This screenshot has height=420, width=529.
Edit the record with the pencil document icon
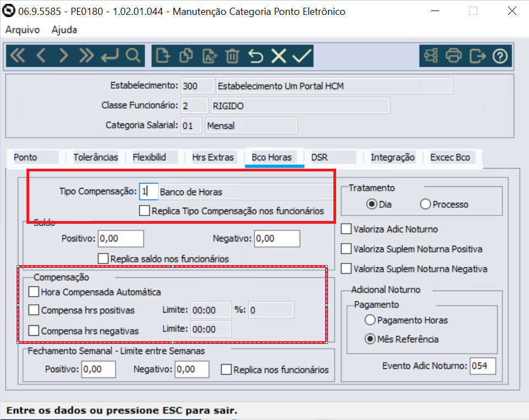pyautogui.click(x=209, y=56)
